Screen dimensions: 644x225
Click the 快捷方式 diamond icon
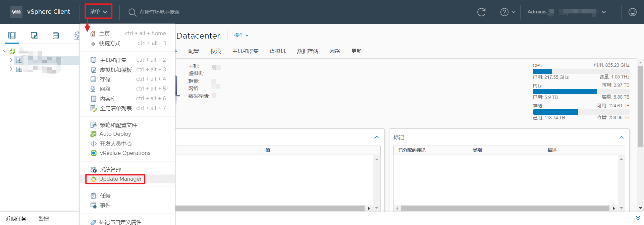(x=93, y=44)
